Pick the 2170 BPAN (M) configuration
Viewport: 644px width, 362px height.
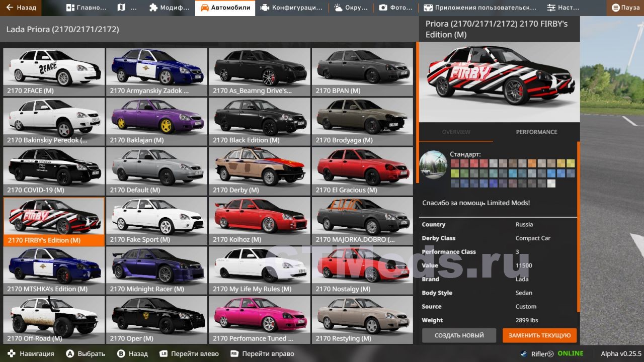362,72
